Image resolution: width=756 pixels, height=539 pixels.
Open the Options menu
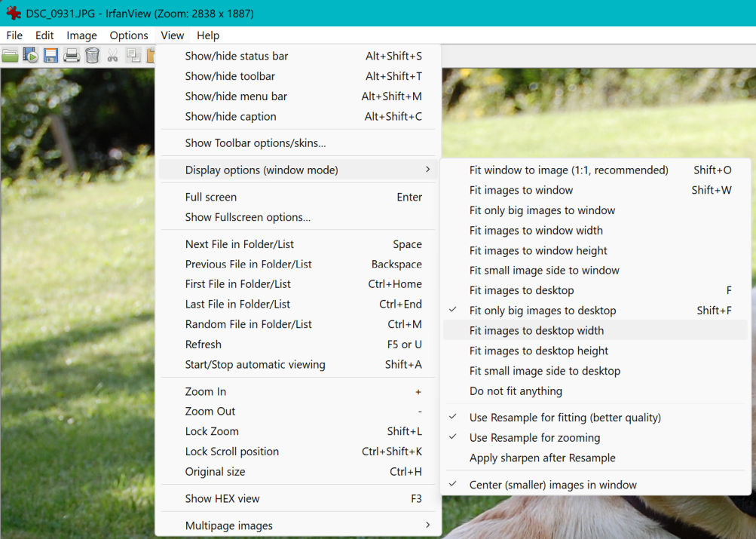coord(129,35)
